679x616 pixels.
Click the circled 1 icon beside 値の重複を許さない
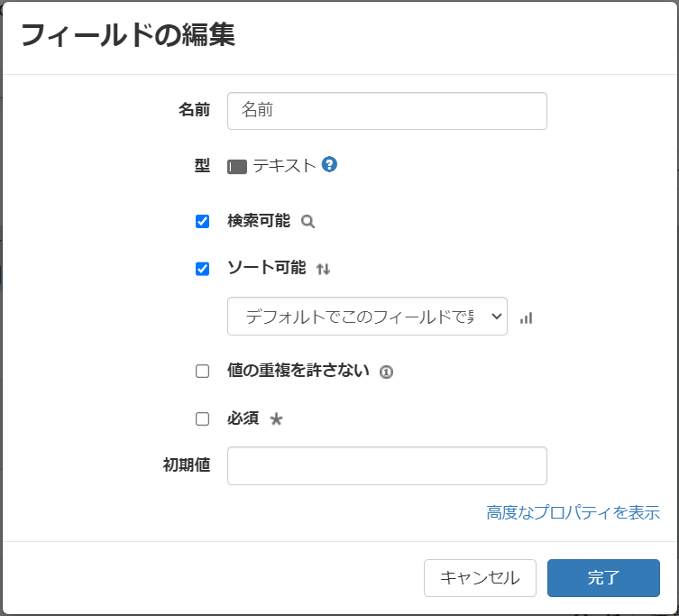pos(386,372)
